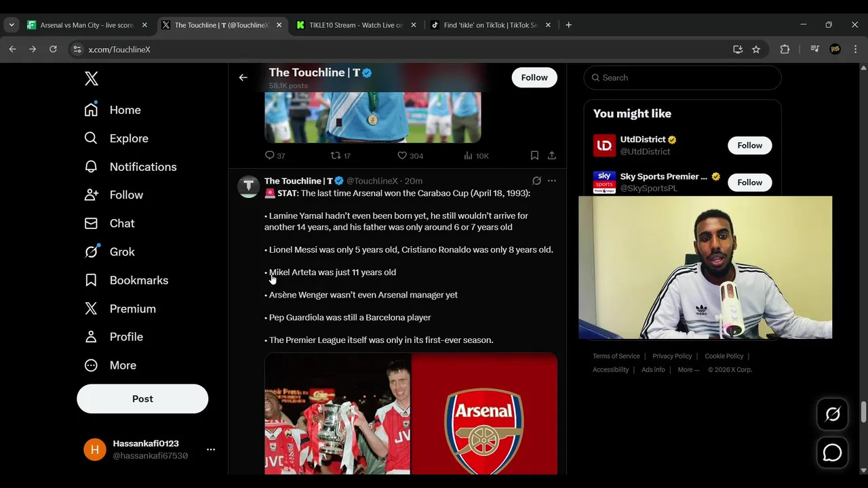Open the Follow sidebar item
This screenshot has width=868, height=488.
(x=114, y=195)
